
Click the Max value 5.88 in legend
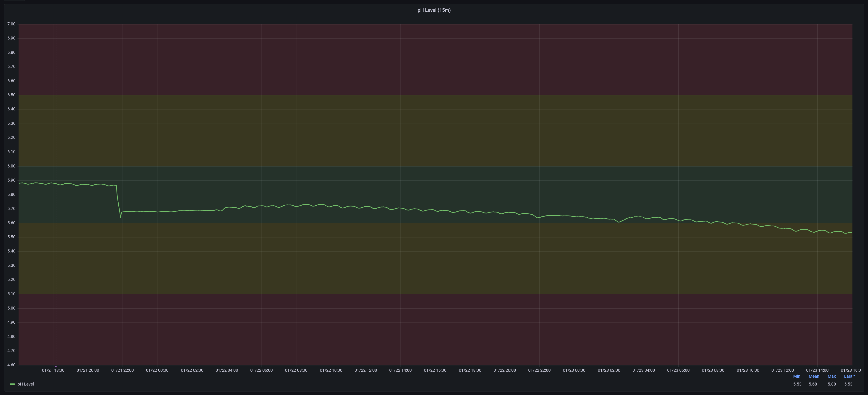(x=831, y=384)
